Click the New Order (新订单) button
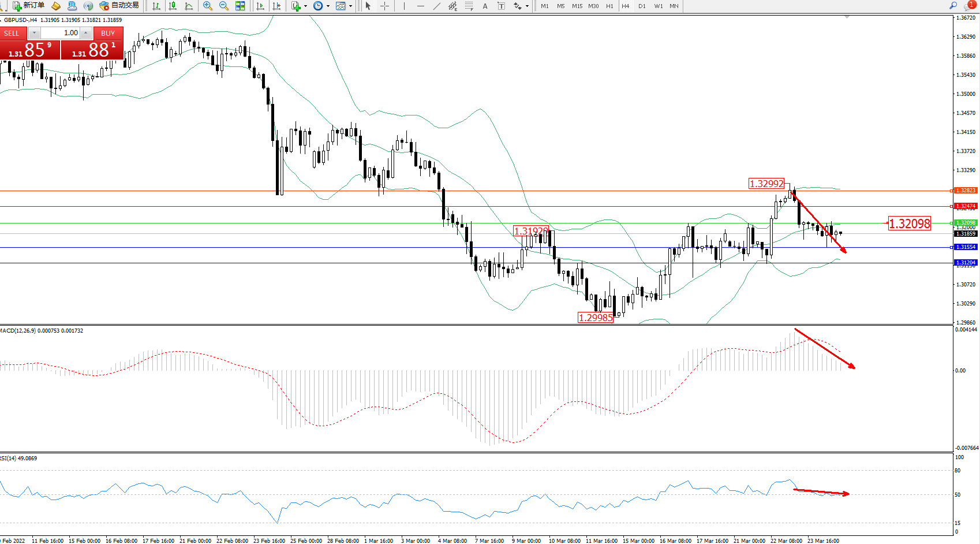This screenshot has height=544, width=980. [x=29, y=6]
